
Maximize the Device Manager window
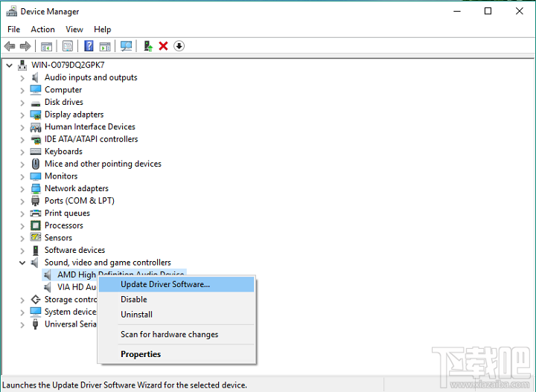(488, 11)
